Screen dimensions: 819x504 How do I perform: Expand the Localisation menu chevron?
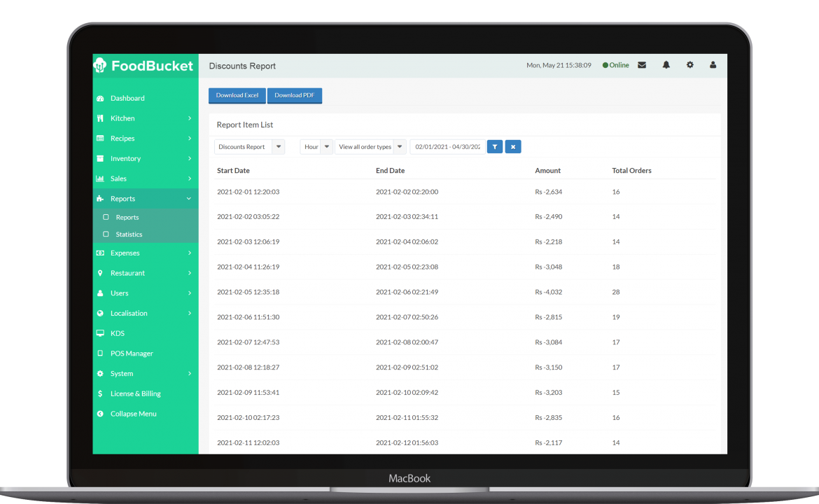[190, 314]
